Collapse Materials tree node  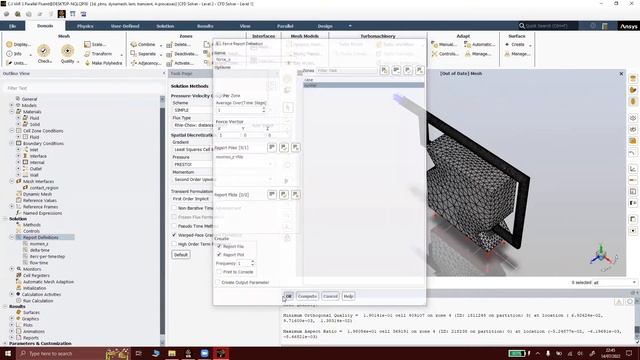(12, 111)
